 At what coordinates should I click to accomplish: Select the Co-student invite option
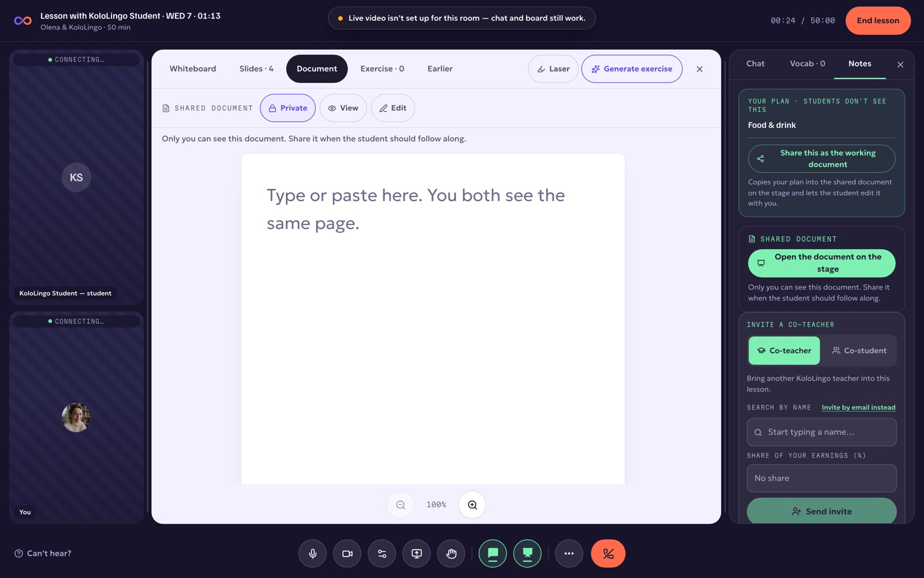click(x=859, y=350)
